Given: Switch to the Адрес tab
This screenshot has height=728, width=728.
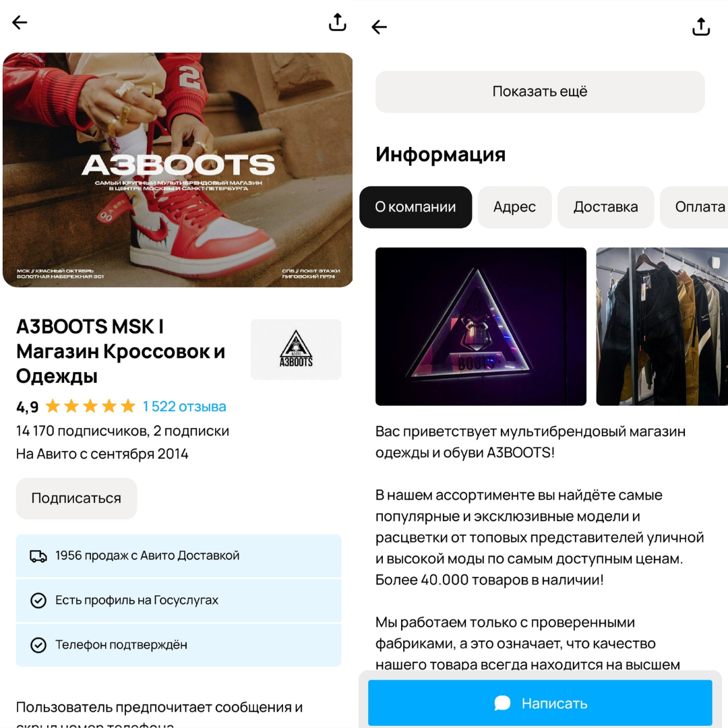Looking at the screenshot, I should (514, 207).
